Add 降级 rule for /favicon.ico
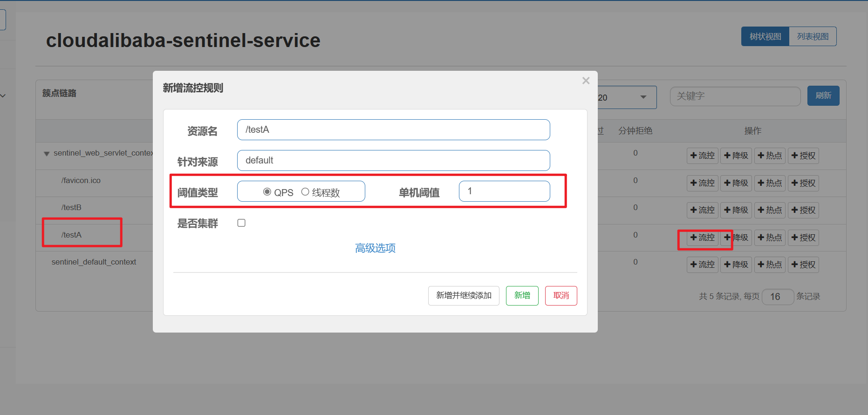 [736, 183]
